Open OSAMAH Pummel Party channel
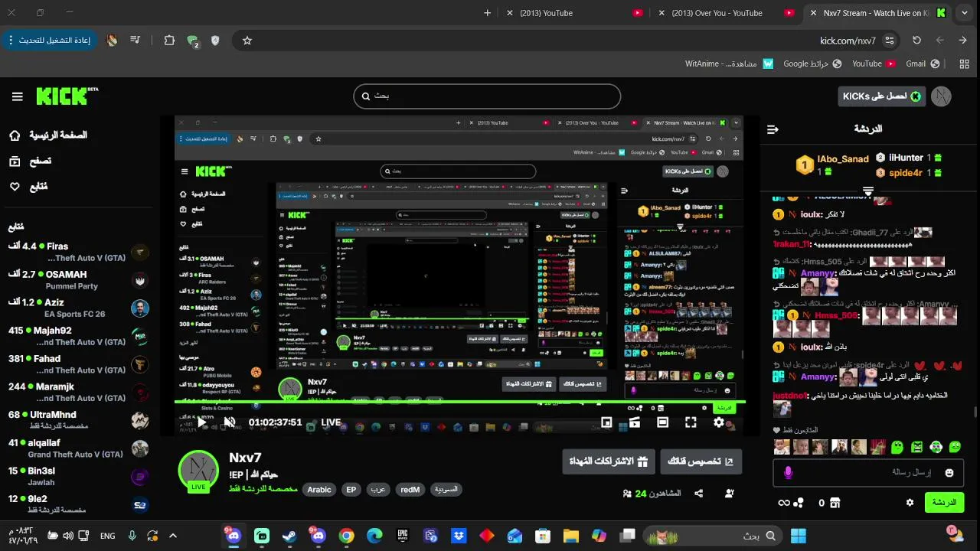This screenshot has height=551, width=980. point(77,280)
